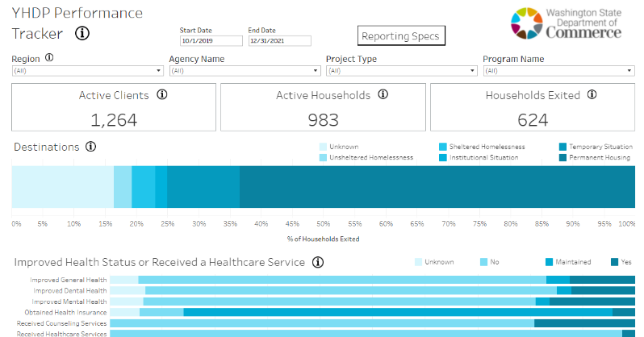Open Active Clients info icon
The height and width of the screenshot is (337, 644).
[162, 94]
